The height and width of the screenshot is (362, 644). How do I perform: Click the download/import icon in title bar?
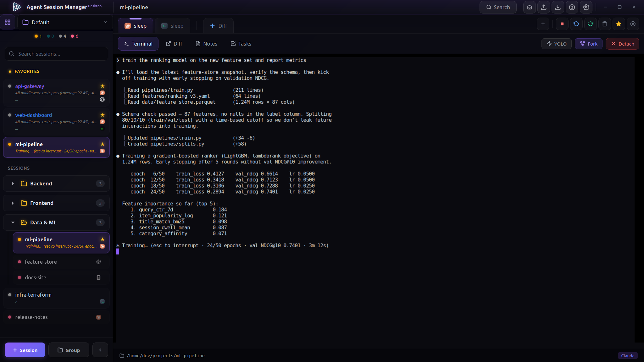tap(558, 7)
